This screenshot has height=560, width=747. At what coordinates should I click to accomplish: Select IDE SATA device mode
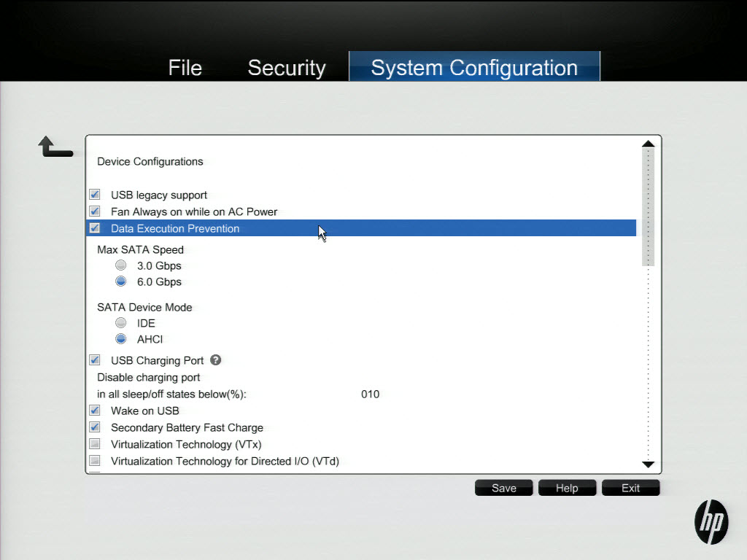click(x=121, y=323)
